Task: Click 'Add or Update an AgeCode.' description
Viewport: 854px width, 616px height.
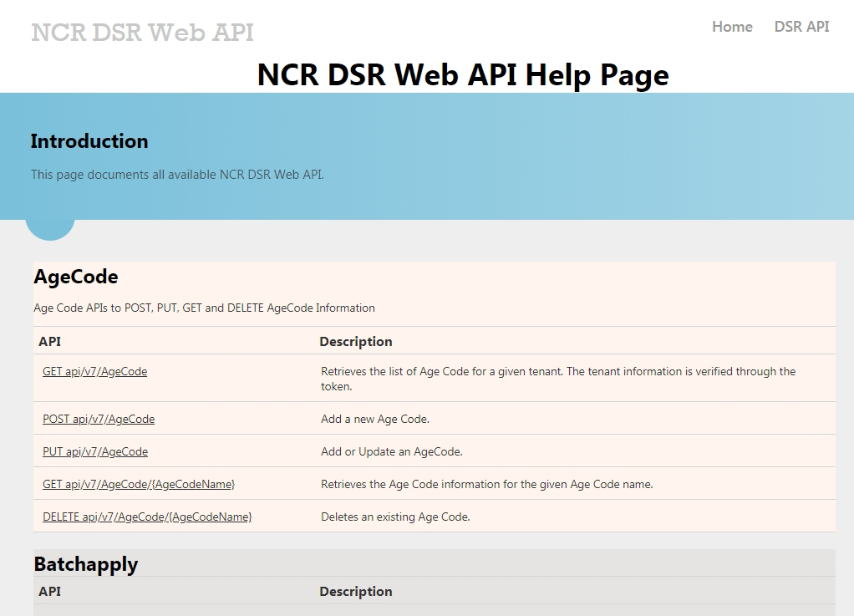Action: [x=392, y=451]
